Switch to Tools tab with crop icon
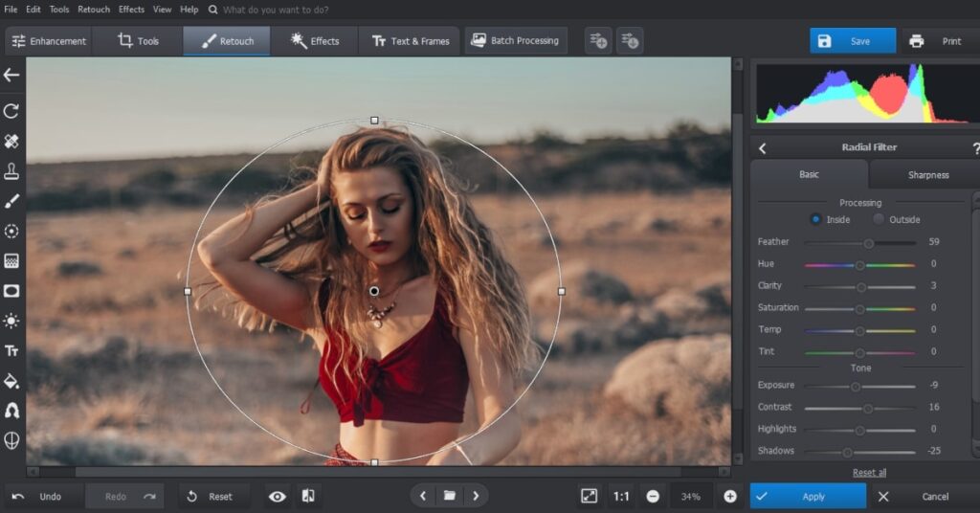 pos(138,41)
